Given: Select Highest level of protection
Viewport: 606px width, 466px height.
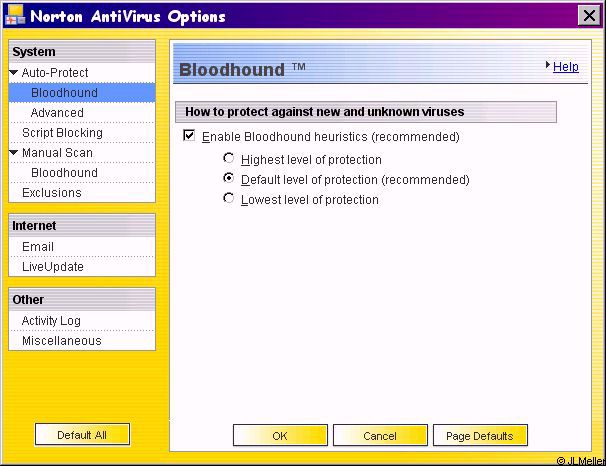Looking at the screenshot, I should point(229,159).
